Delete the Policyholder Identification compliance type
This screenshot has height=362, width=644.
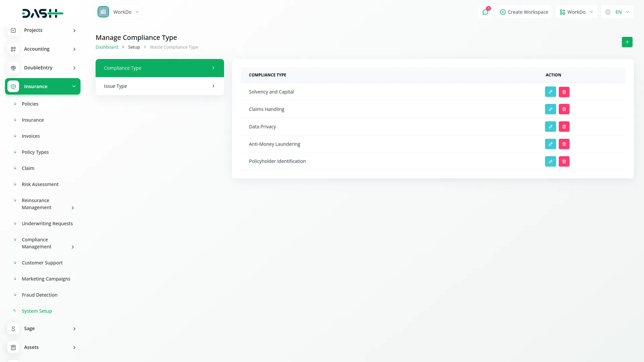(x=564, y=161)
